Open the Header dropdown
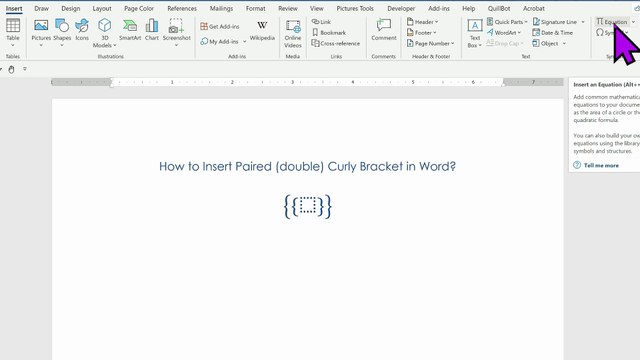 click(422, 22)
